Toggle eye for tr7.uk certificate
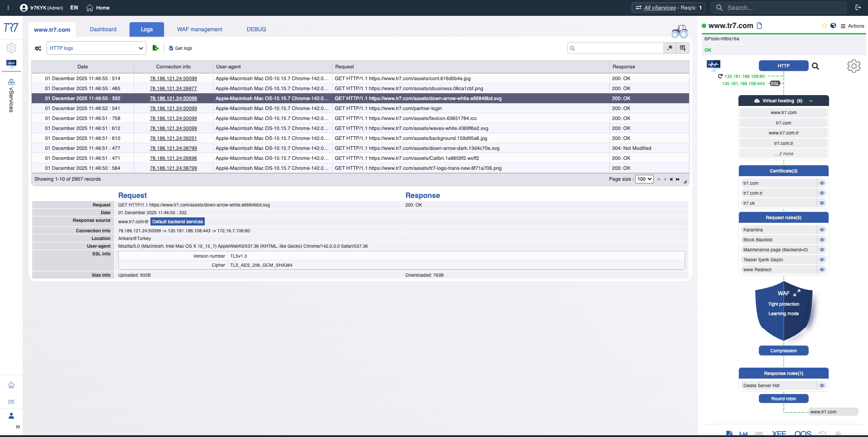 [822, 203]
